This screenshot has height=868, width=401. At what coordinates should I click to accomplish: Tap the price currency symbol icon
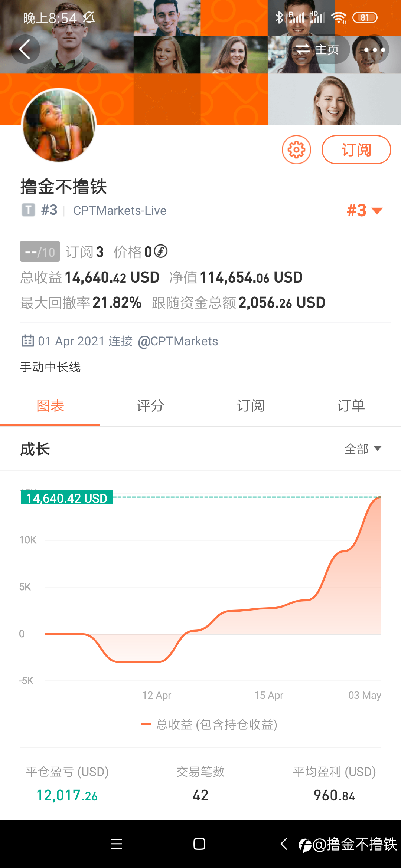[x=161, y=251]
